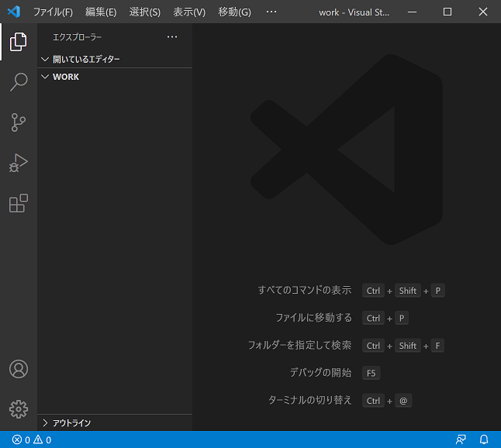Click the feedback icon in status bar

point(461,439)
